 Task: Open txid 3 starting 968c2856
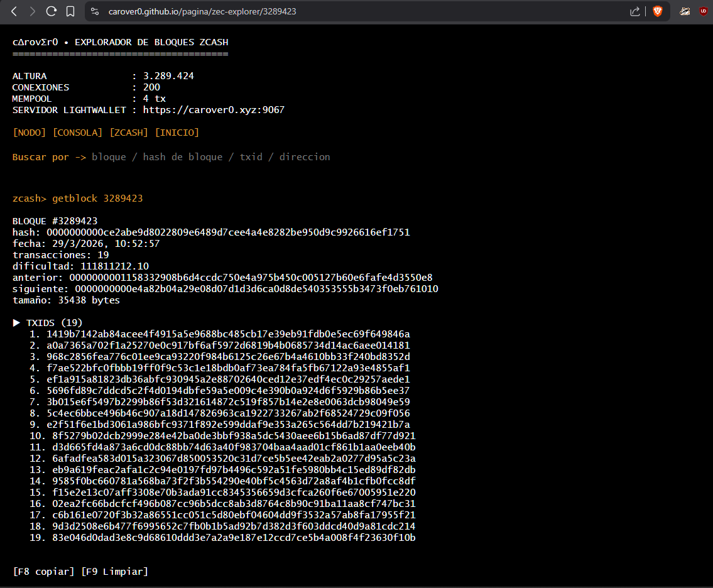pos(228,357)
